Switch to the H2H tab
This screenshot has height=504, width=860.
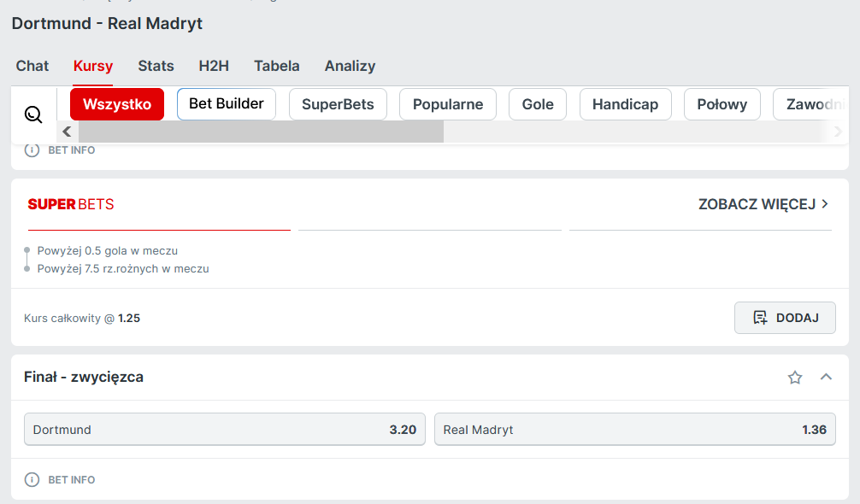pos(214,66)
